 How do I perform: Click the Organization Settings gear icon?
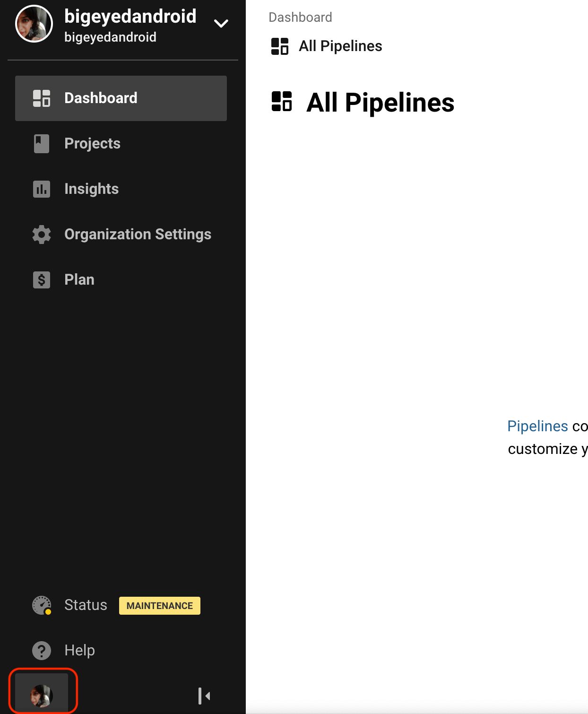coord(42,235)
